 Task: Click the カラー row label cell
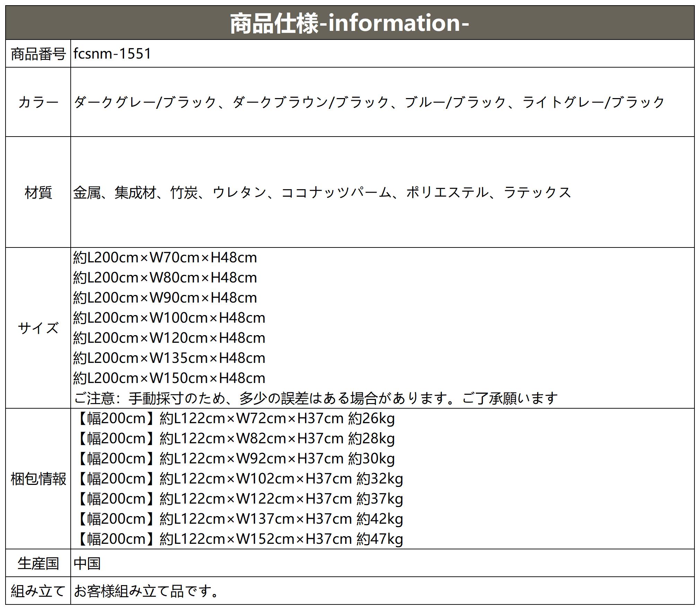(x=38, y=102)
